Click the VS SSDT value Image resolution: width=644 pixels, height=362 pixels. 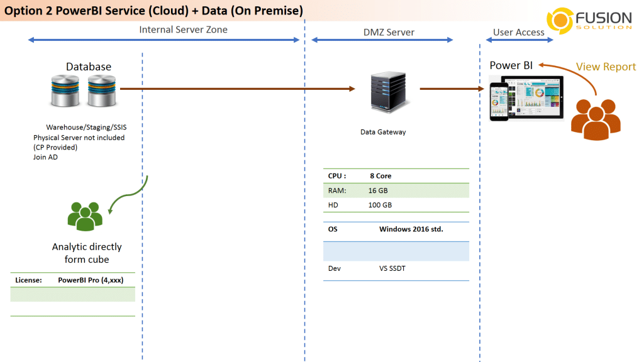(x=392, y=268)
